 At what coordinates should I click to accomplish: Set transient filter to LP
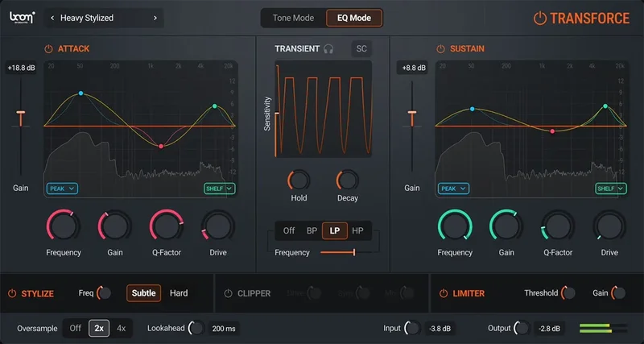[x=335, y=230]
